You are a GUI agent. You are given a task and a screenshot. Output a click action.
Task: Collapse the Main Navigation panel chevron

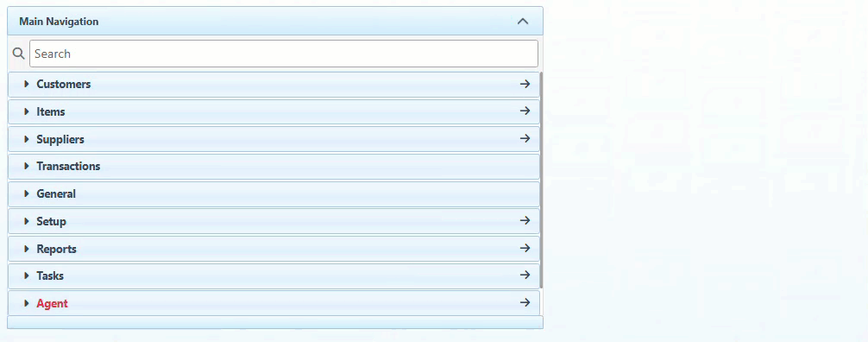coord(523,22)
